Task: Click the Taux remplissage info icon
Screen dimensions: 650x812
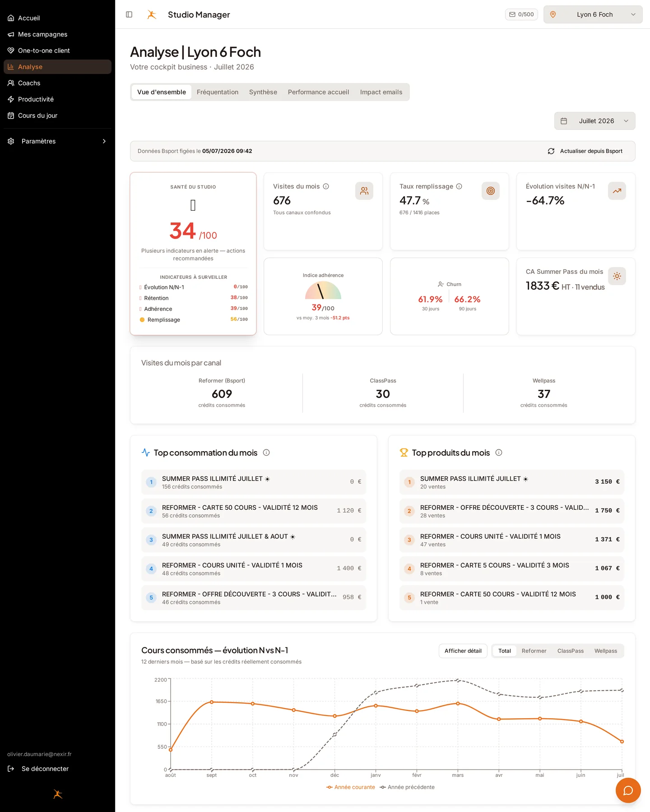Action: (459, 186)
